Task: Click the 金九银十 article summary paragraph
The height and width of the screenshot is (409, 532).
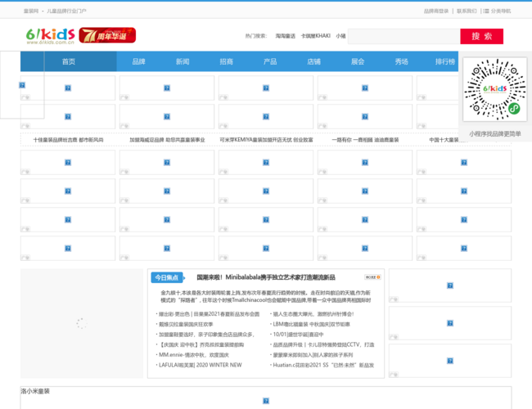Action: pos(266,296)
